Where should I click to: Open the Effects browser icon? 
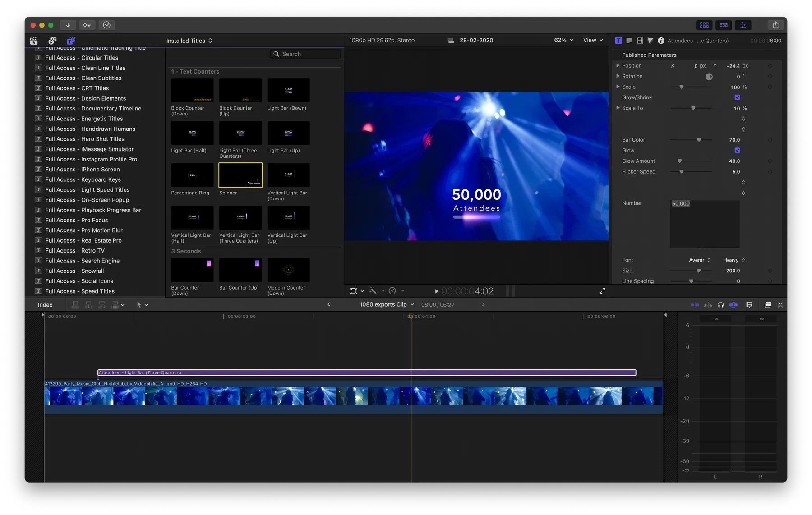[768, 305]
